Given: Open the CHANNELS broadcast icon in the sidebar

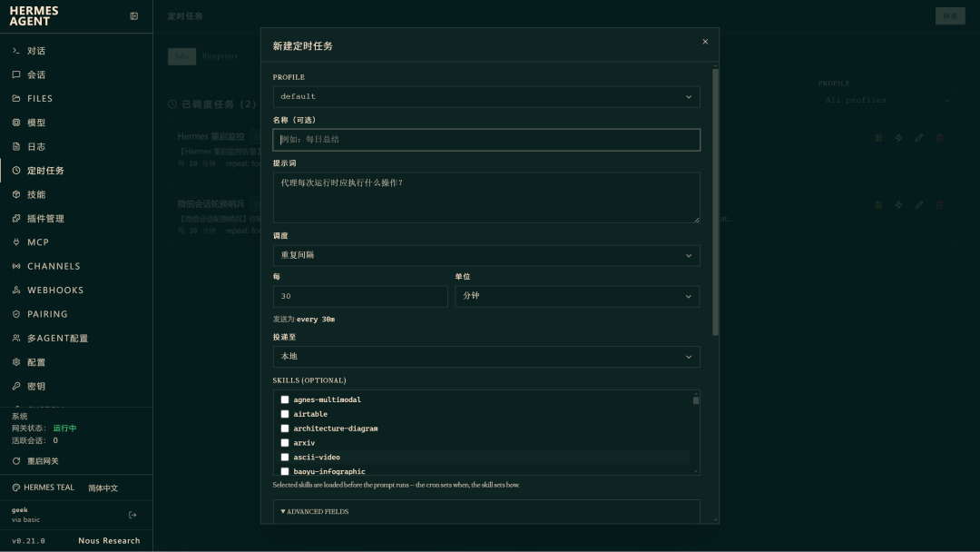Looking at the screenshot, I should [16, 266].
